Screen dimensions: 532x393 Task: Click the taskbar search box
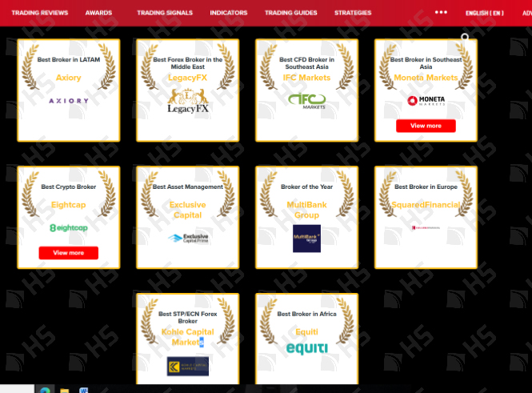point(17,389)
